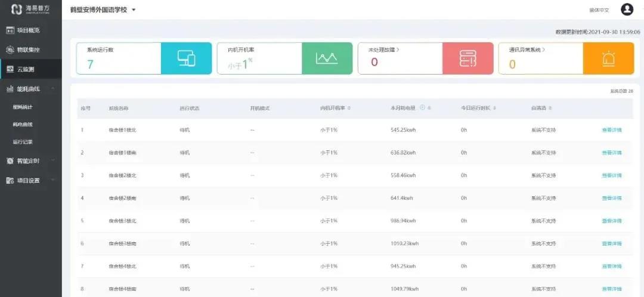Click the 系统运行数 devices icon tile
Image resolution: width=644 pixels, height=297 pixels.
click(186, 58)
